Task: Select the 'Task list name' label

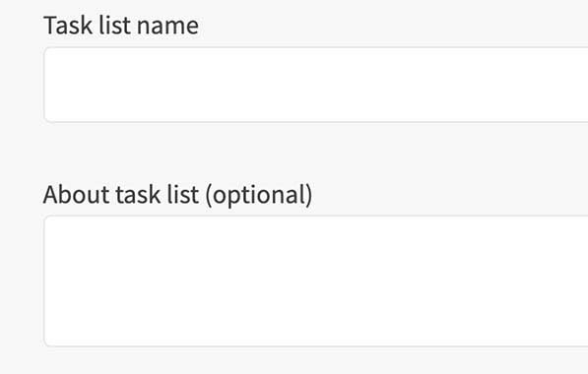Action: tap(121, 26)
